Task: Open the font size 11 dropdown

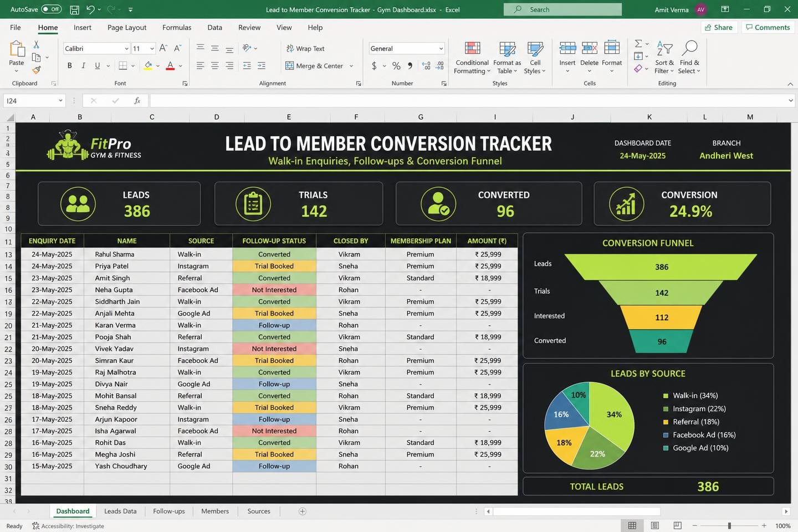Action: 152,49
